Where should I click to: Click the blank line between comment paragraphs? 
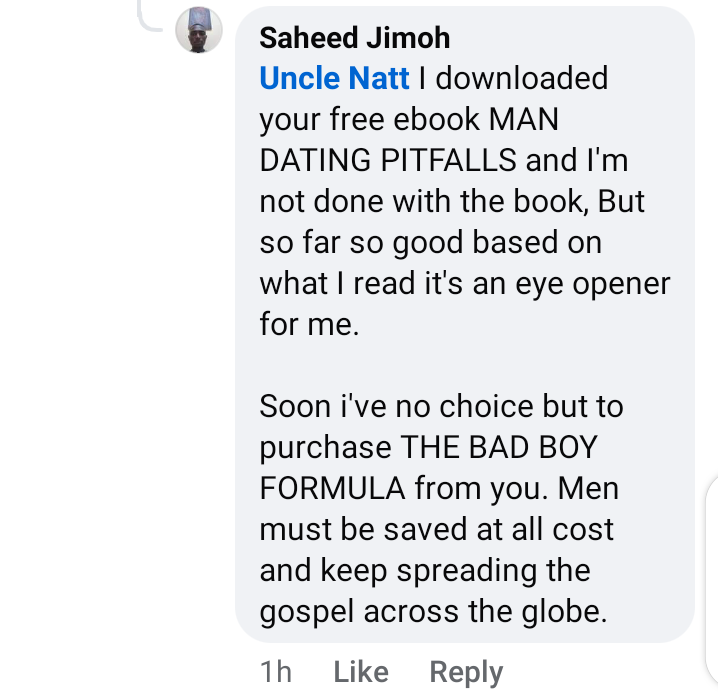click(x=465, y=365)
